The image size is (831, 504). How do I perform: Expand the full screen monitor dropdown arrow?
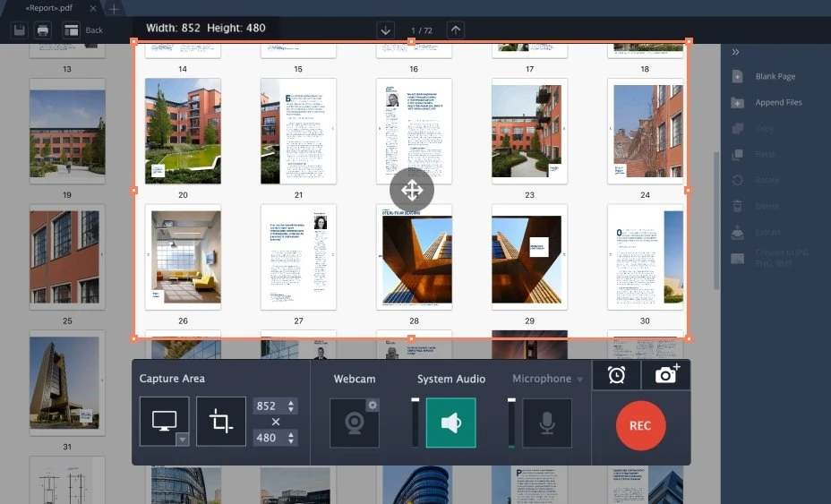pyautogui.click(x=182, y=439)
